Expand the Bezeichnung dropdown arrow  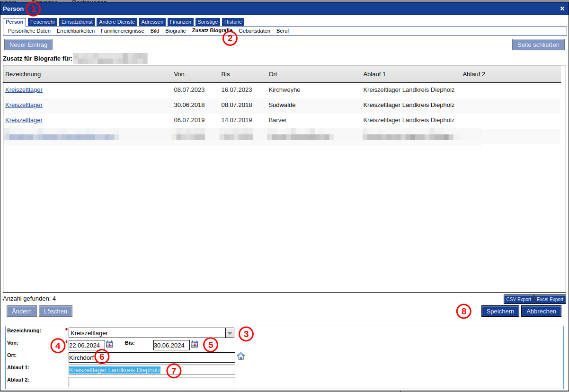(230, 333)
